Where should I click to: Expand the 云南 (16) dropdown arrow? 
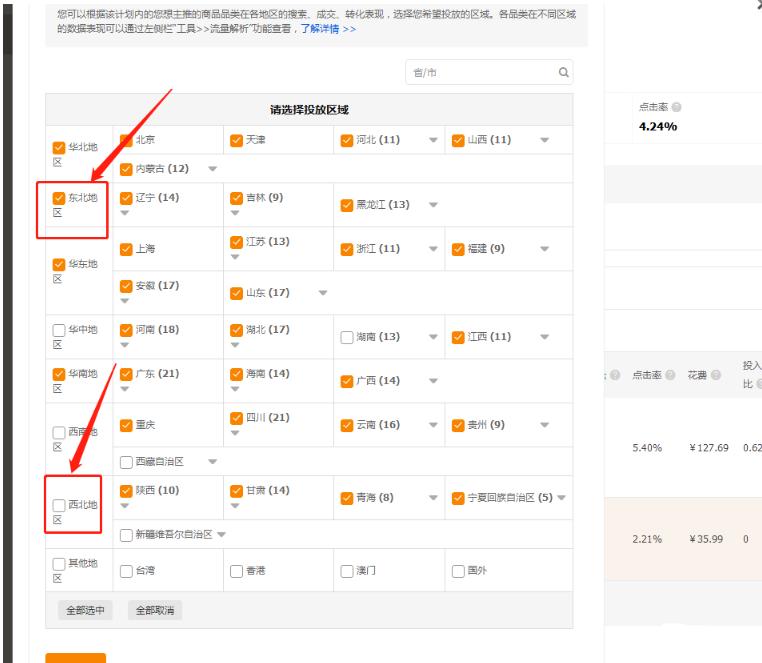(433, 425)
